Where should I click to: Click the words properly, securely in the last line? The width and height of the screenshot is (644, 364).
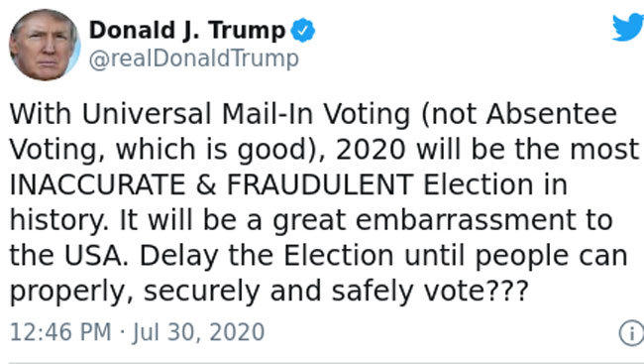pos(135,292)
